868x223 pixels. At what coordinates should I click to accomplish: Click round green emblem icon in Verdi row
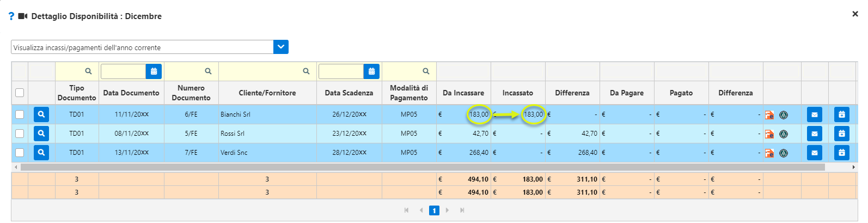(784, 153)
